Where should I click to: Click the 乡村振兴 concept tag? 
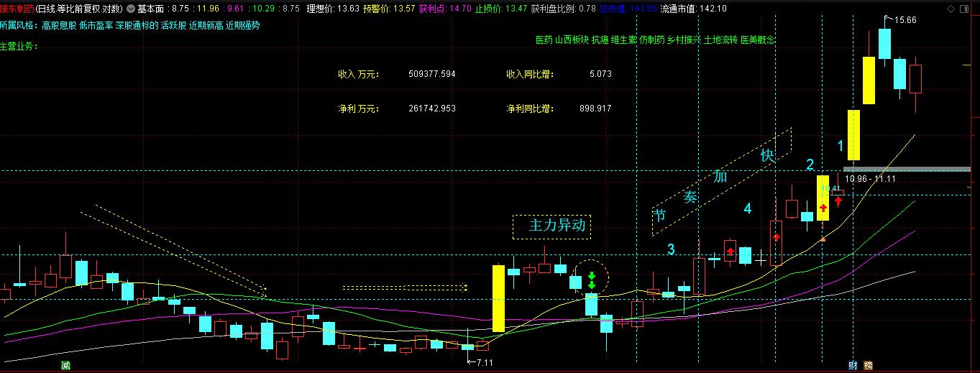click(684, 40)
